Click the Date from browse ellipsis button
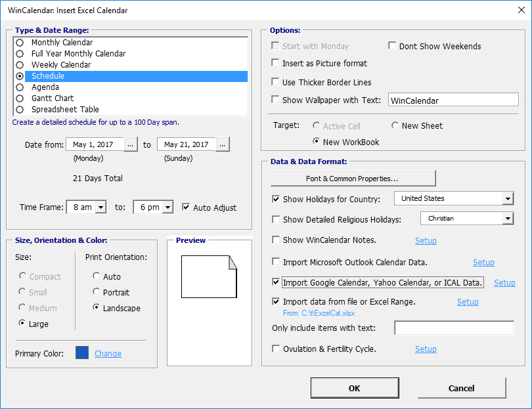This screenshot has width=532, height=409. tap(131, 144)
